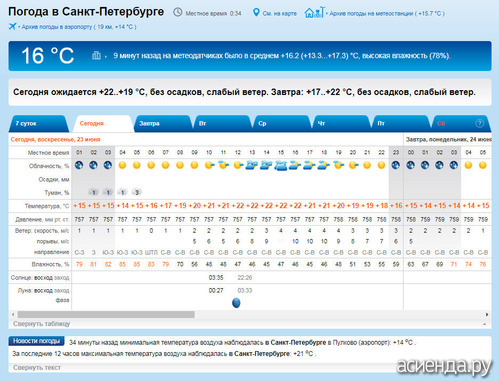The height and width of the screenshot is (381, 499).
Task: Click the small collapse arrow beside Свернуть таблицу
Action: pos(484,324)
